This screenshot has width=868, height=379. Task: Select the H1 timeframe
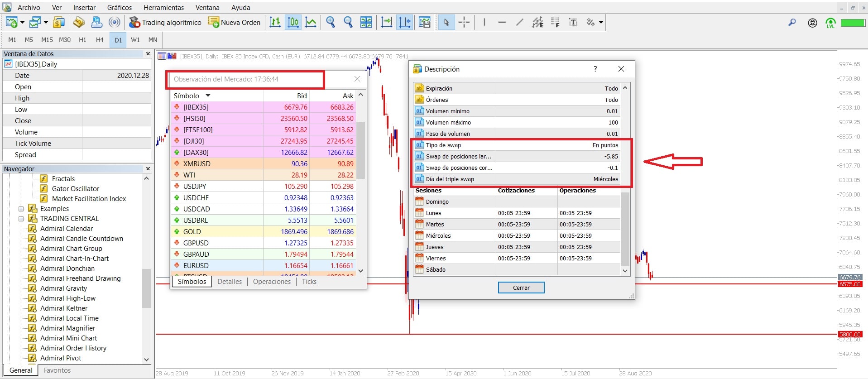pyautogui.click(x=82, y=40)
